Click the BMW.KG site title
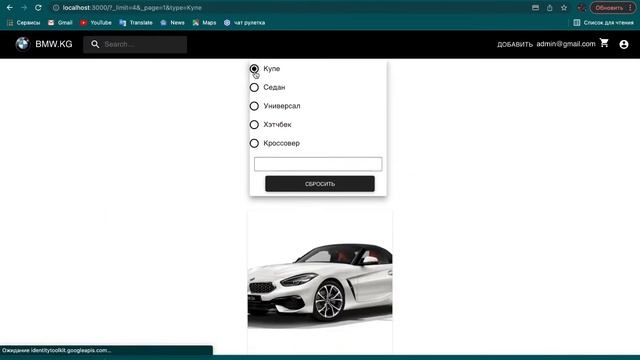 click(x=53, y=44)
